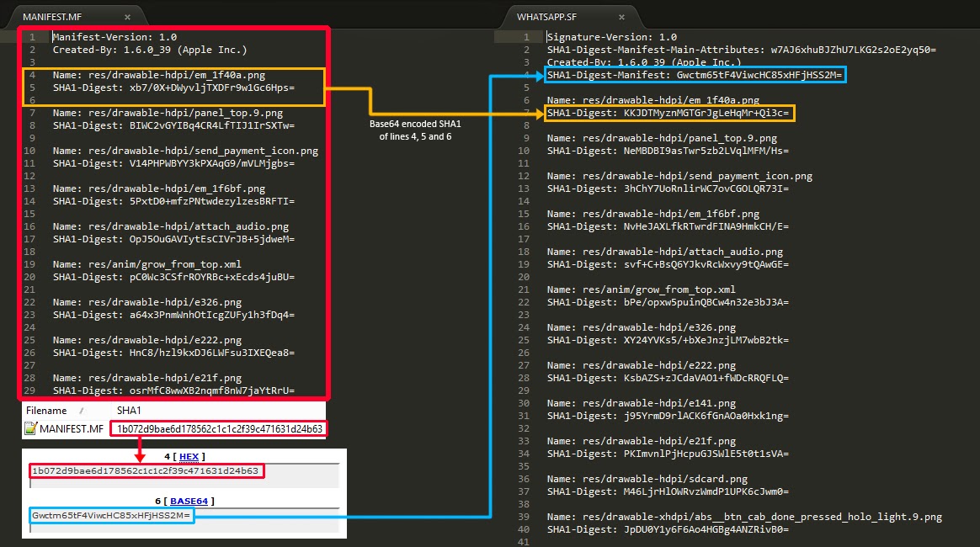Screen dimensions: 980x547
Task: Click e222.png Name line in MANIFEST.MF
Action: (146, 340)
